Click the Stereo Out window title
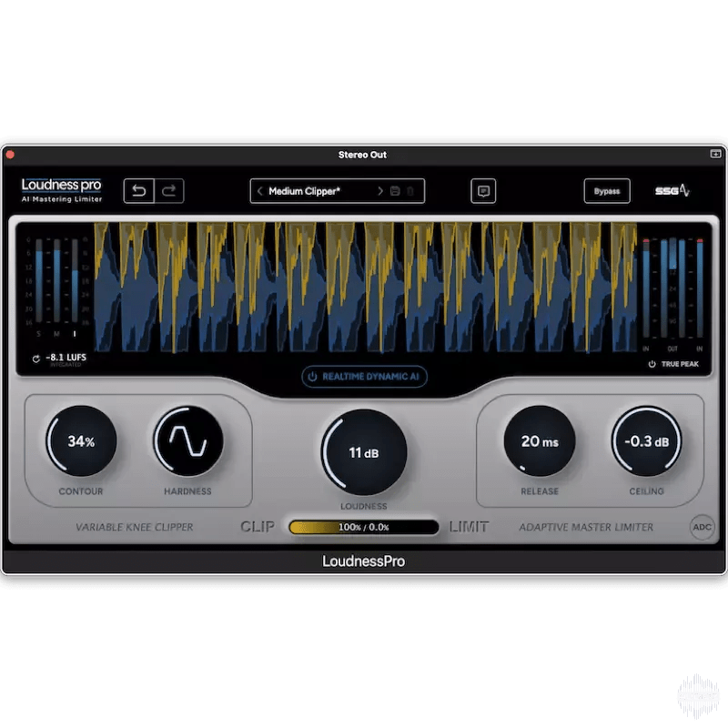The image size is (728, 728). (x=362, y=155)
